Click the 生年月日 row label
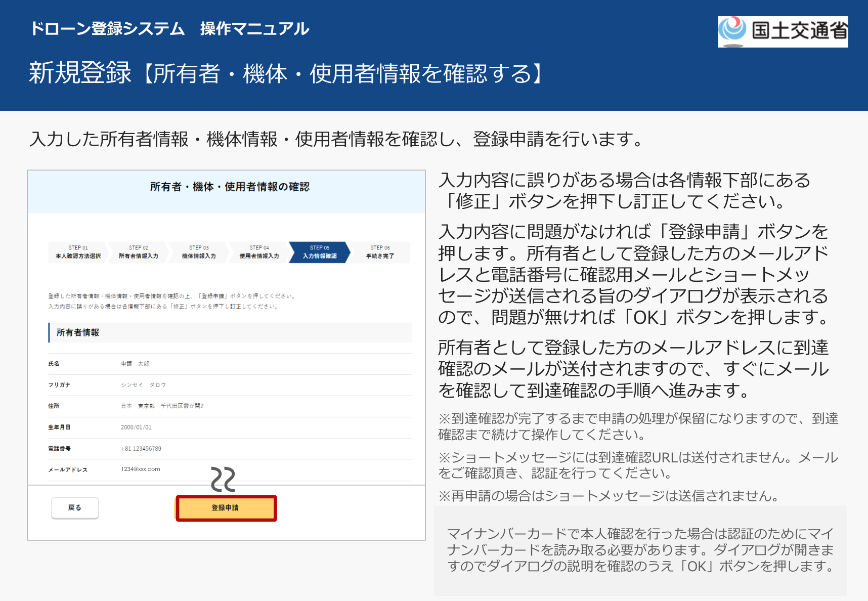Screen dimensions: 868x601 [59, 427]
